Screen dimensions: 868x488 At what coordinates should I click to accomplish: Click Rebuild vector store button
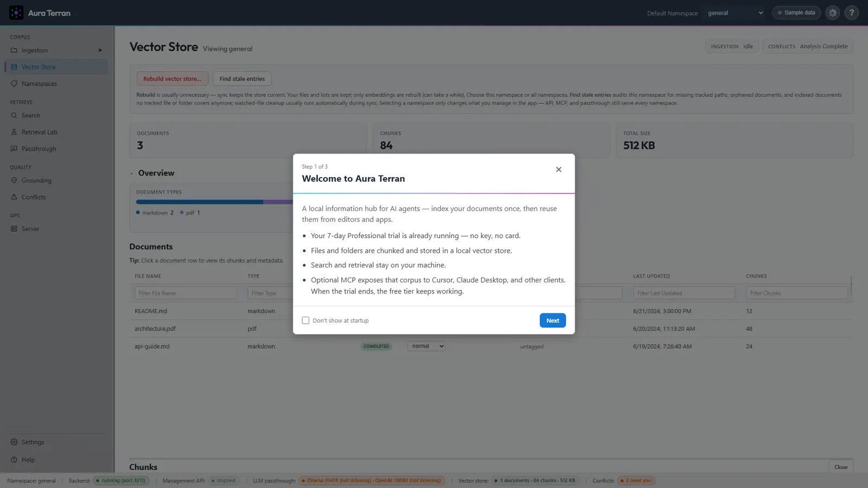coord(172,79)
